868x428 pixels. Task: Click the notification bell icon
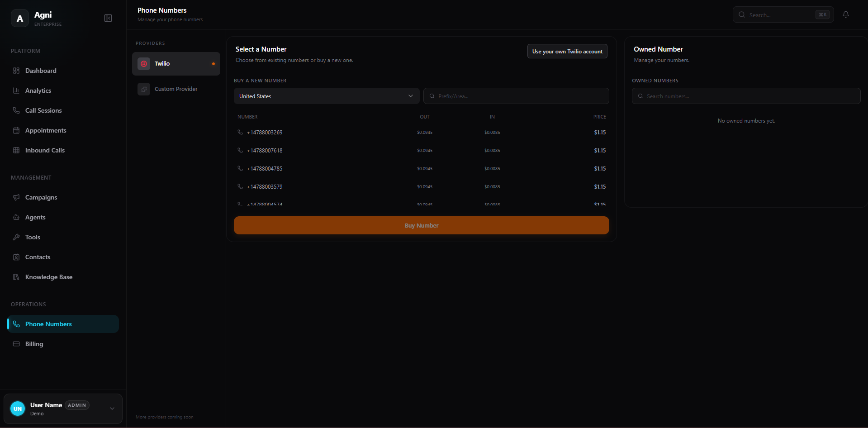(x=845, y=14)
